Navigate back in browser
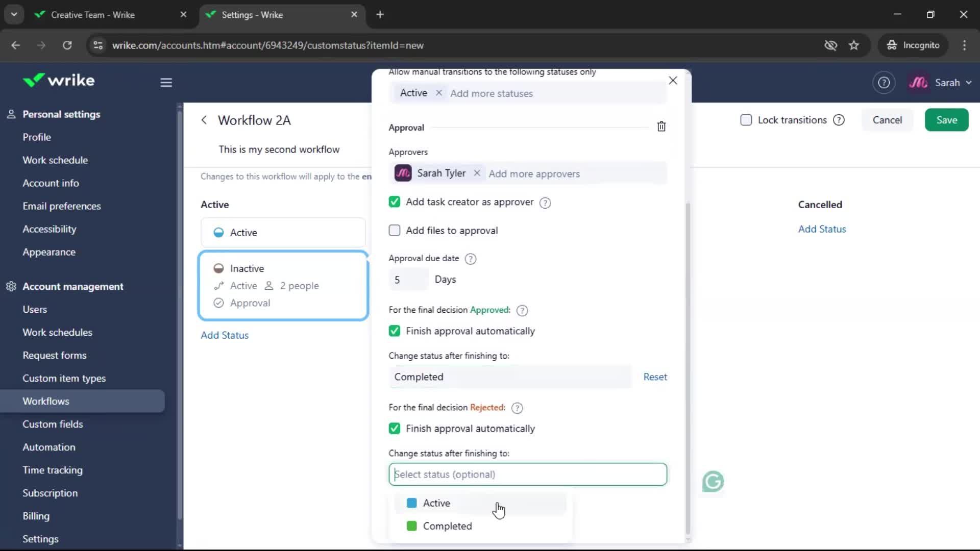 click(16, 45)
